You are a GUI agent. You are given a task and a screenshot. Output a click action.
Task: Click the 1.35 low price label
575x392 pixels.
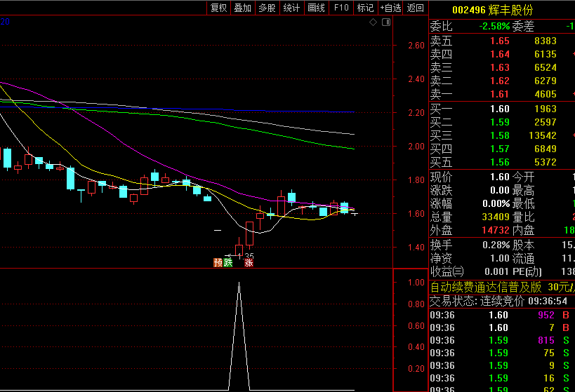pos(246,255)
